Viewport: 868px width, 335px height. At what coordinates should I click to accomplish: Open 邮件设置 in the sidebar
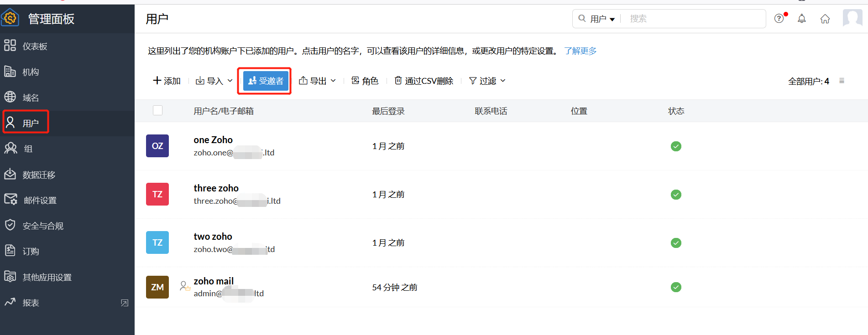click(x=40, y=200)
